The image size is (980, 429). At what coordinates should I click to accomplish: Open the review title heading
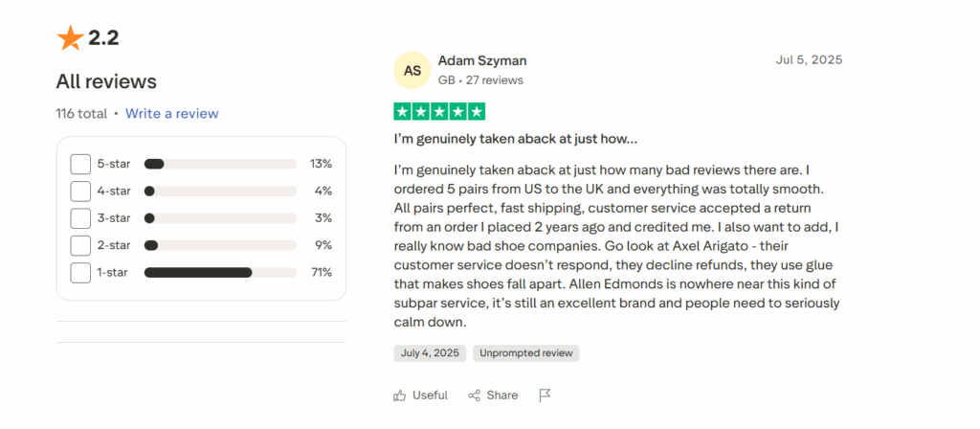coord(515,139)
